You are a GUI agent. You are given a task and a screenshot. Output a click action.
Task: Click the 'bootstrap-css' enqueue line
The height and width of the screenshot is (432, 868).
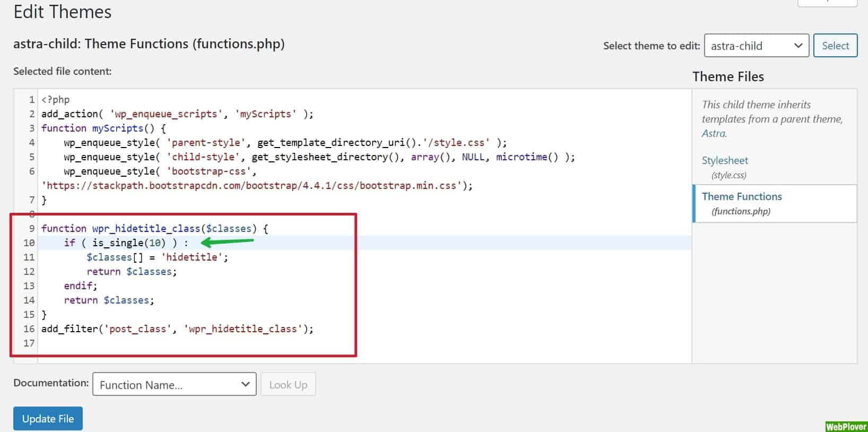coord(160,171)
